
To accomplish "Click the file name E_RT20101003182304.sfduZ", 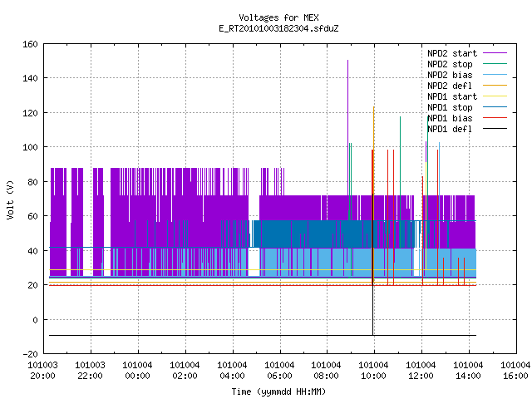I will (x=278, y=28).
